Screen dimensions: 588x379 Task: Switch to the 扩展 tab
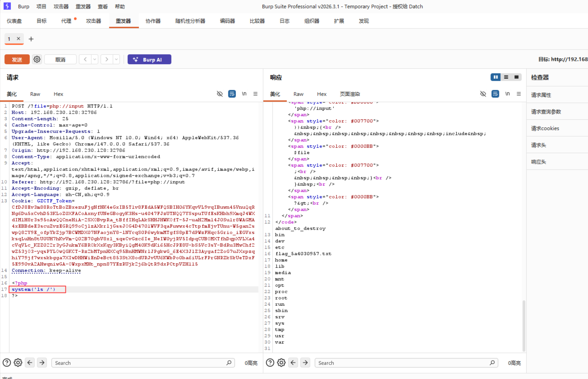[x=339, y=21]
